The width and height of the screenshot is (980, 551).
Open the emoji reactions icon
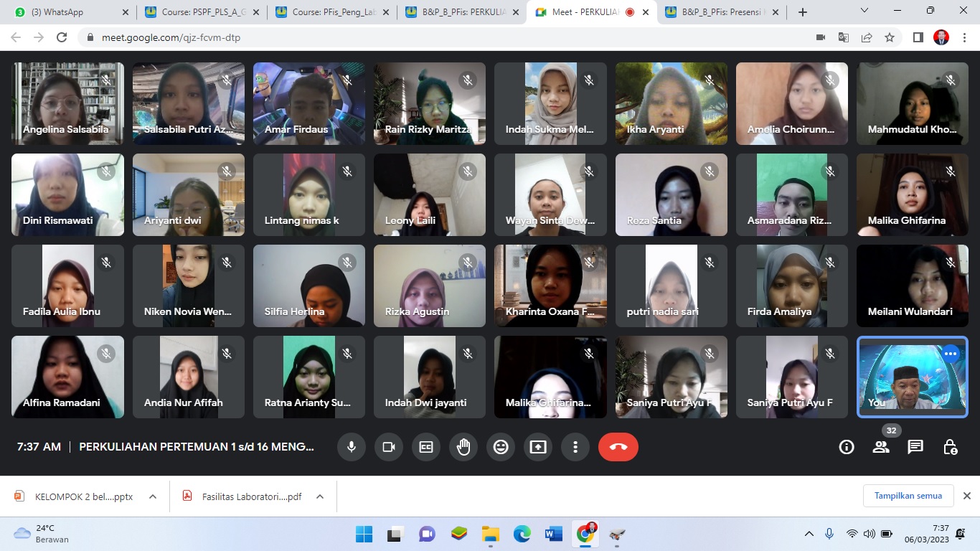[501, 447]
